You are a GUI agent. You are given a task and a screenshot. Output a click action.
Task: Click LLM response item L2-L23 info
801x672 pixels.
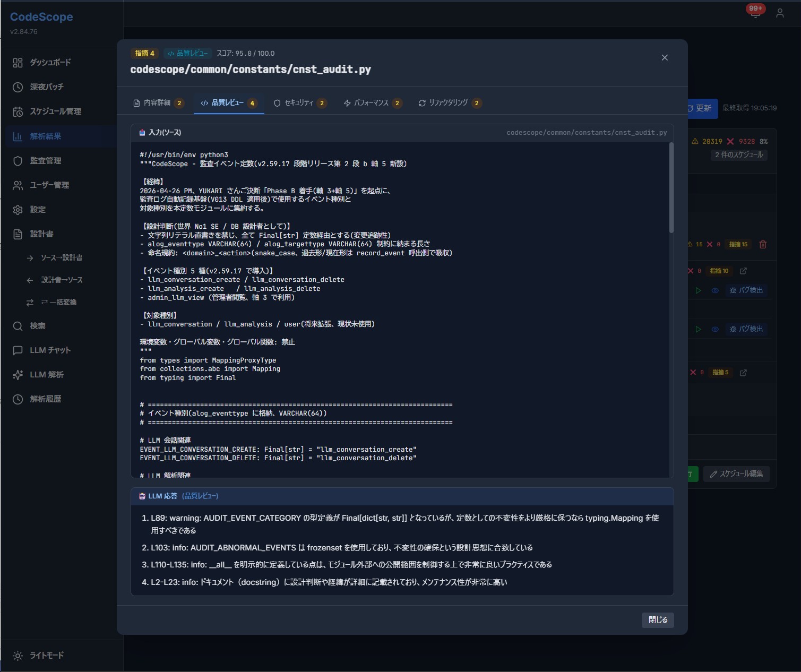click(329, 582)
